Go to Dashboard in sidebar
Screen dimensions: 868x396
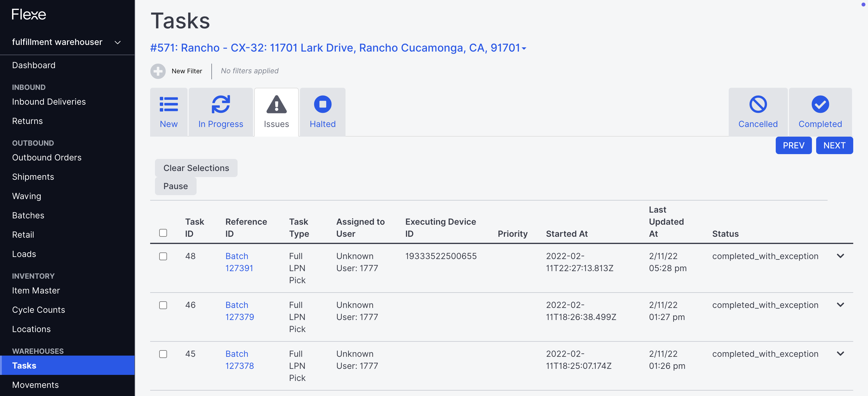tap(34, 65)
